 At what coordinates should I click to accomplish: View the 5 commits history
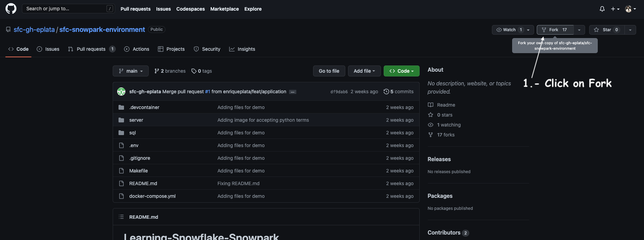click(398, 92)
